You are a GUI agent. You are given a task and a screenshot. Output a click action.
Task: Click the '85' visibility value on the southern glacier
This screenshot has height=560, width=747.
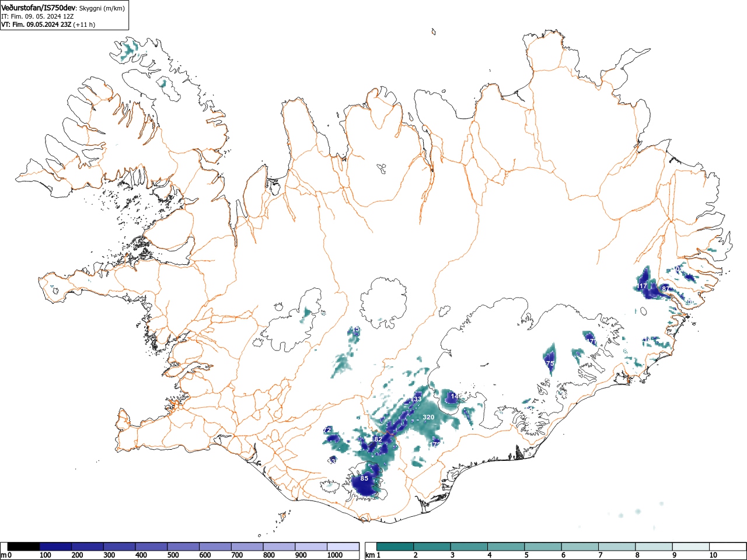click(x=364, y=478)
